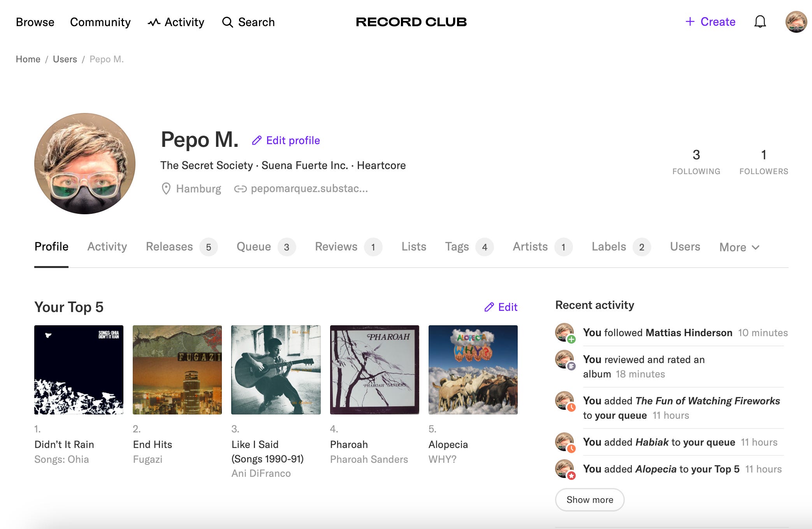This screenshot has width=812, height=529.
Task: Click the large Pepo M. profile photo
Action: (x=85, y=164)
